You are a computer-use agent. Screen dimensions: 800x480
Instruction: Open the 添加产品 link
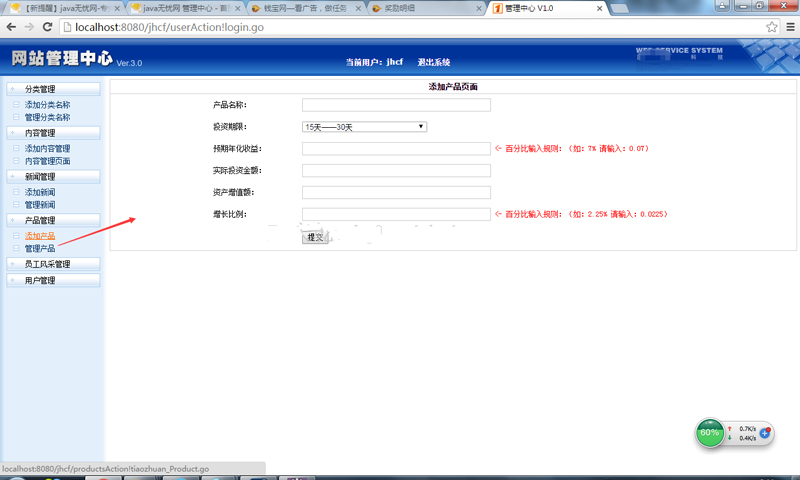tap(40, 236)
